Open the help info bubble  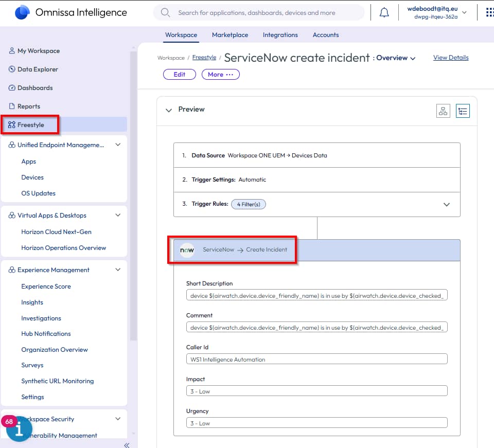[19, 429]
